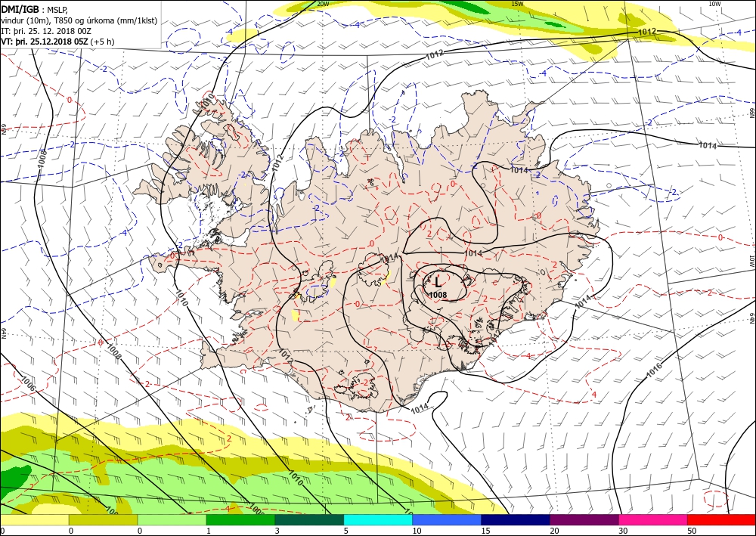Choose the cyan legend swatch
Viewport: 756px width, 536px height.
[x=379, y=520]
